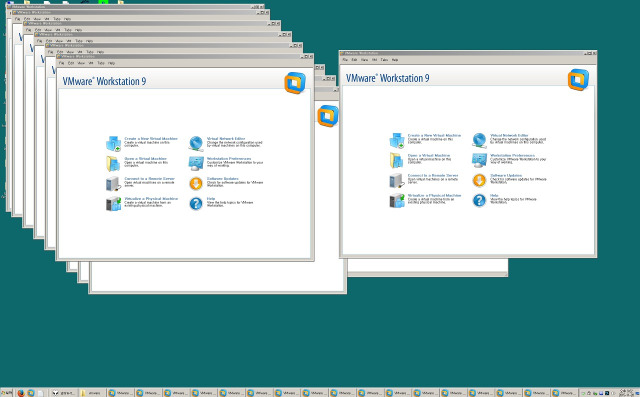Image resolution: width=640 pixels, height=397 pixels.
Task: Click Open a Virtual Machine link in front cascaded window
Action: (x=145, y=159)
